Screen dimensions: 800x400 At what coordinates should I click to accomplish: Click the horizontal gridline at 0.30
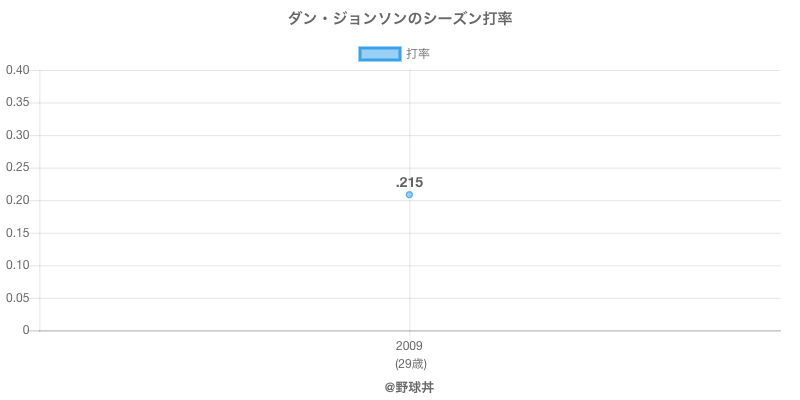coord(600,135)
